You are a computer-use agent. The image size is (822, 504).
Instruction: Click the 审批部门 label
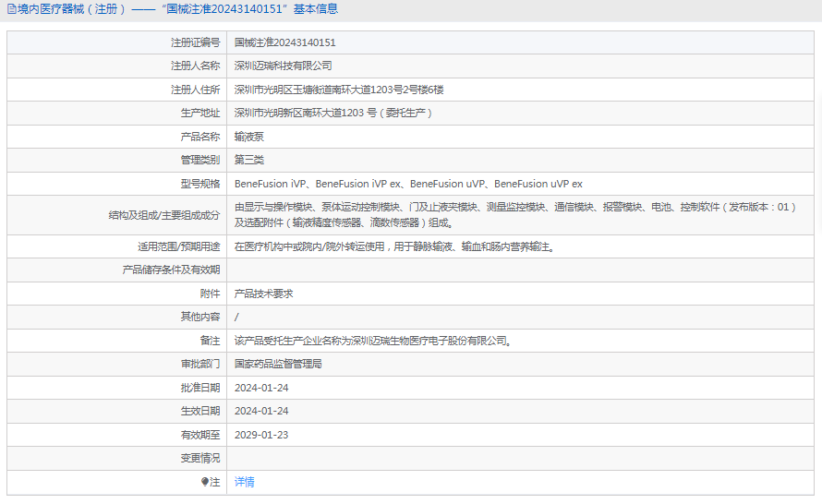tap(200, 364)
